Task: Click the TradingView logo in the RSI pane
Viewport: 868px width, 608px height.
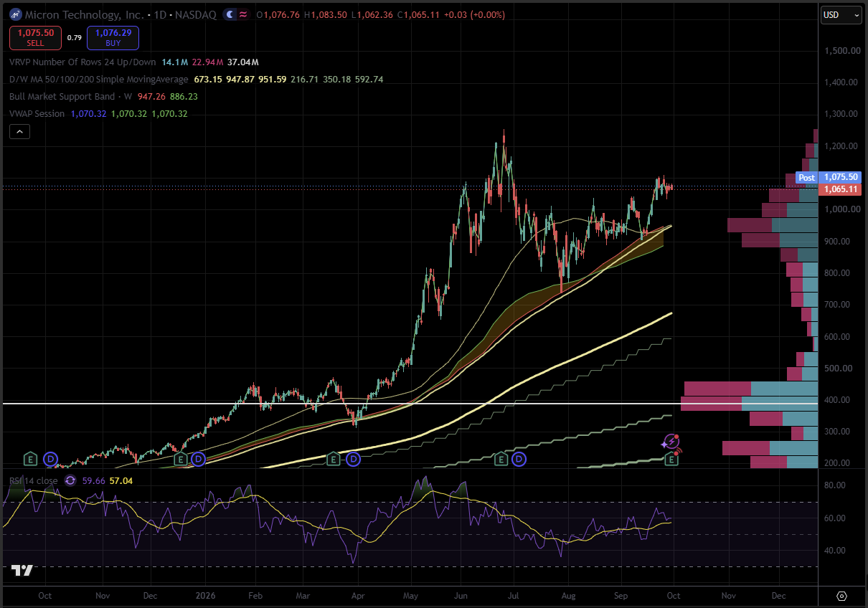Action: tap(22, 571)
